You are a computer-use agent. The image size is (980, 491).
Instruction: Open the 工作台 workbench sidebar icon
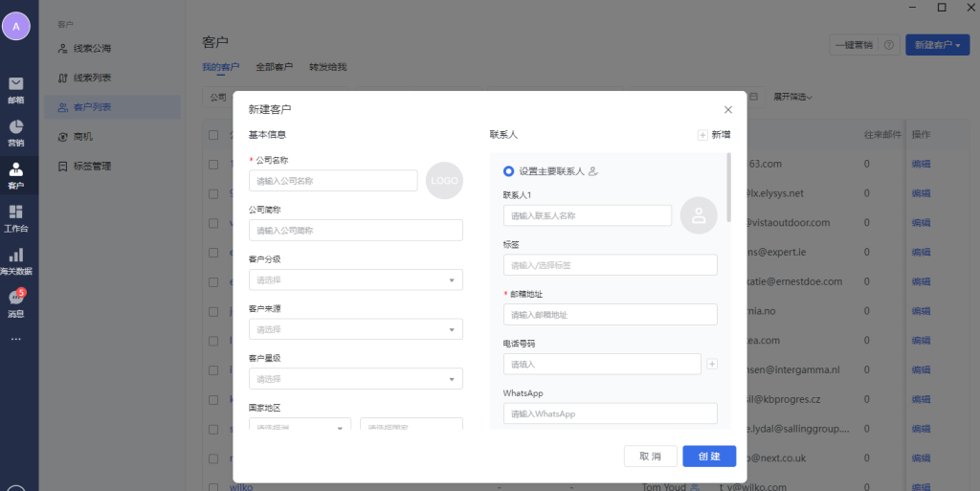coord(16,216)
